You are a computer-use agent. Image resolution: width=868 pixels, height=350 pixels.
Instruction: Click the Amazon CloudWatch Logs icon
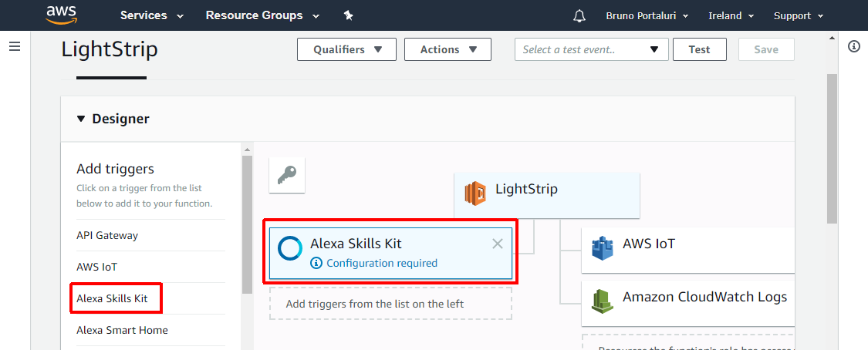tap(602, 301)
